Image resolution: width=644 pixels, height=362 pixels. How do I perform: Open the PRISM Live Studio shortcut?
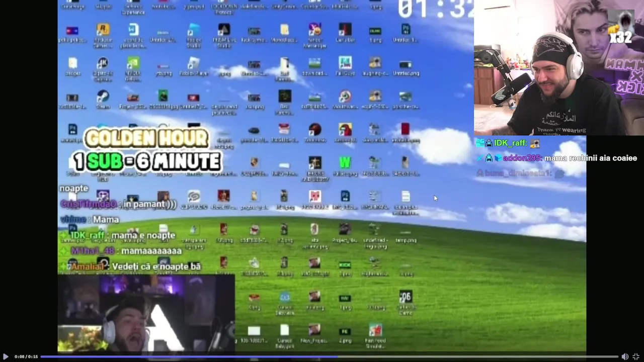coord(224,30)
